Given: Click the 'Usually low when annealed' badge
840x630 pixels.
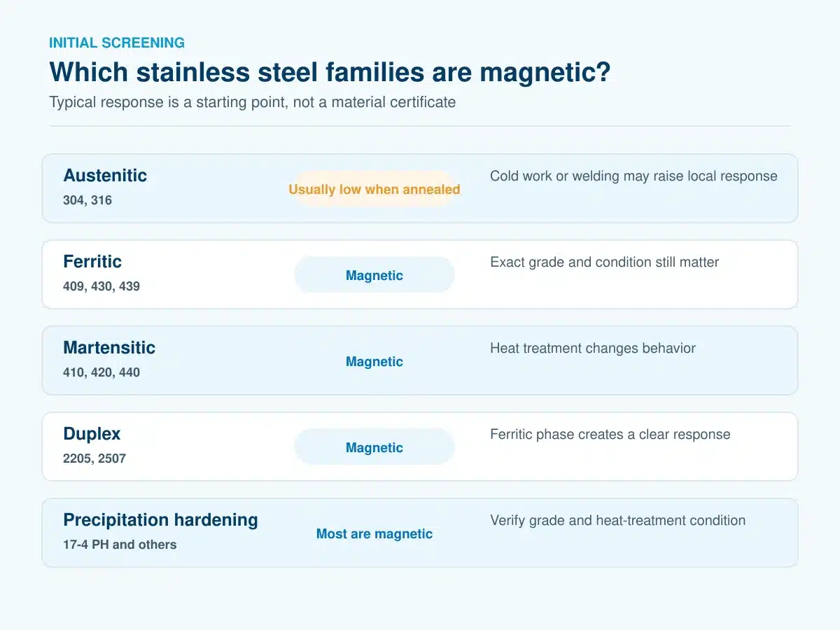Looking at the screenshot, I should [374, 189].
